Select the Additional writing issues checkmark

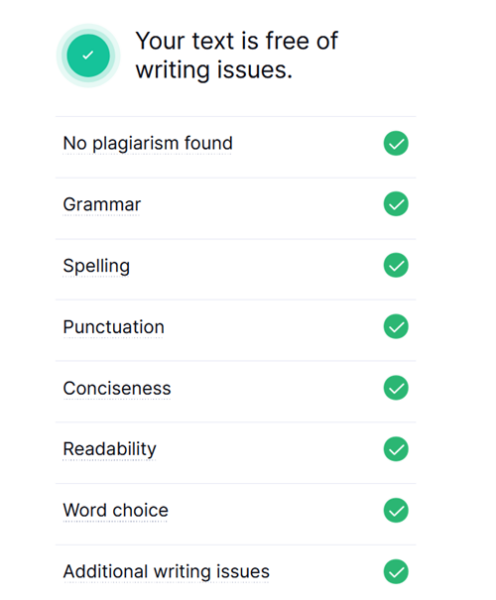pyautogui.click(x=396, y=572)
